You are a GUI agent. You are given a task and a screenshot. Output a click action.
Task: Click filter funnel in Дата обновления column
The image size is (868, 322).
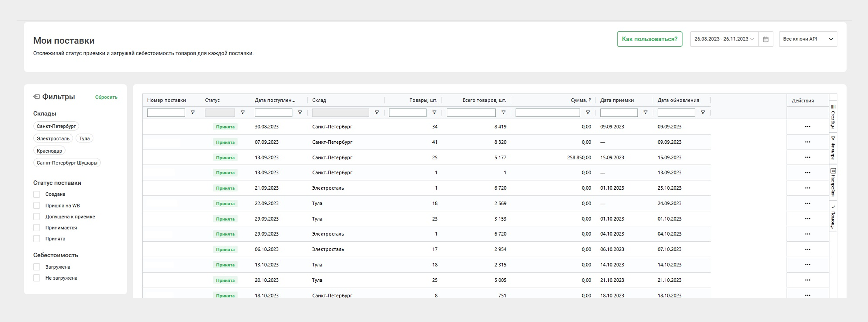tap(703, 112)
